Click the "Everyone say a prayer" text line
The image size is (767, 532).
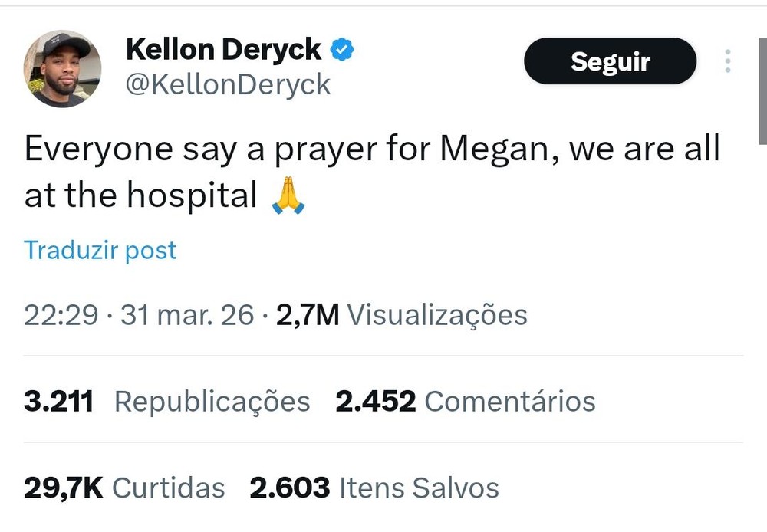tap(372, 149)
